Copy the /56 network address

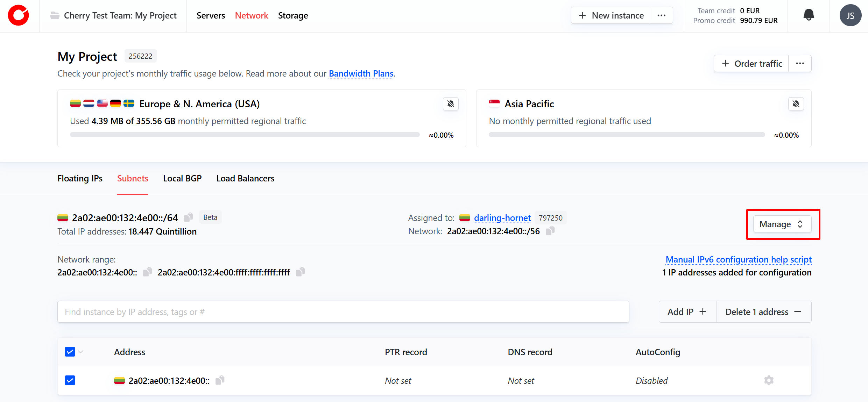(550, 231)
